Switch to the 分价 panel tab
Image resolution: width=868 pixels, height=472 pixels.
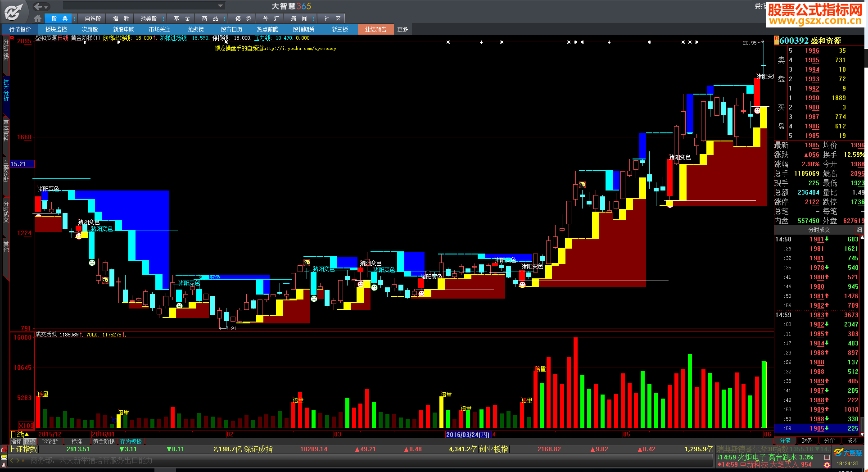(829, 440)
